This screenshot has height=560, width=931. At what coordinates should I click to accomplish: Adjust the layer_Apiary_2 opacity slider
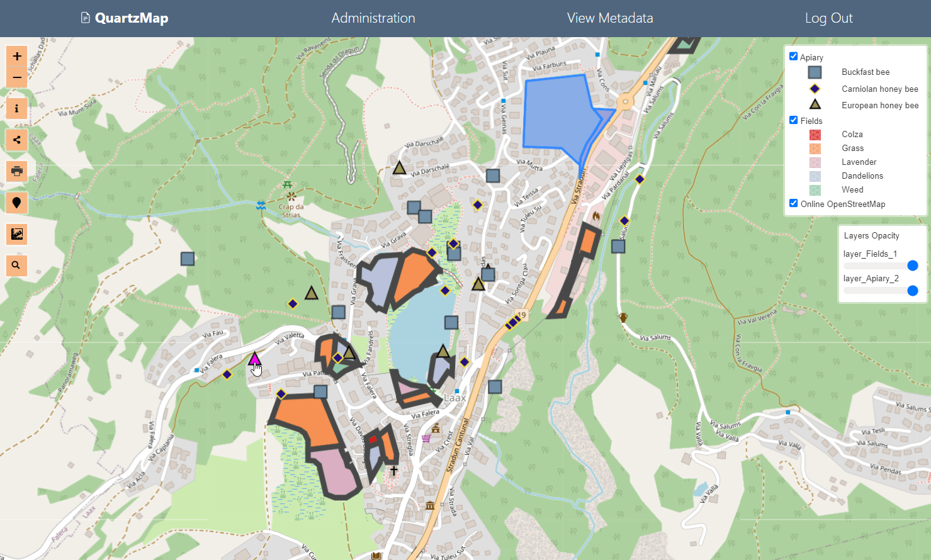point(881,290)
